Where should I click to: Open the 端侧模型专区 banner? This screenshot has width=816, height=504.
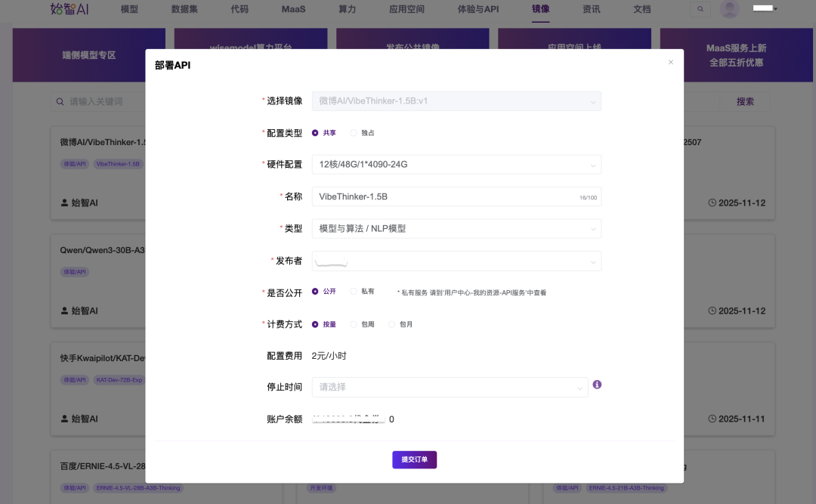point(88,54)
